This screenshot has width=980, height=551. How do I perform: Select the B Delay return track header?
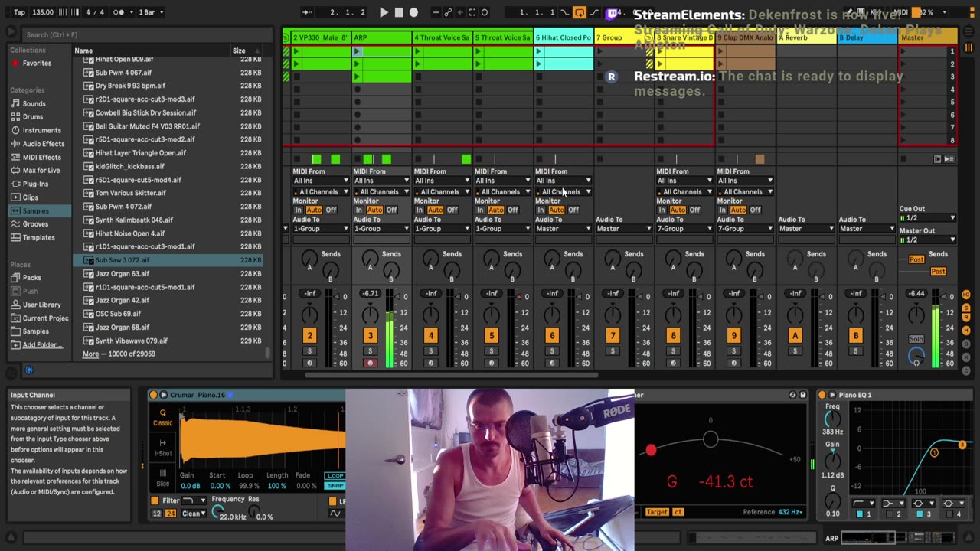point(867,37)
